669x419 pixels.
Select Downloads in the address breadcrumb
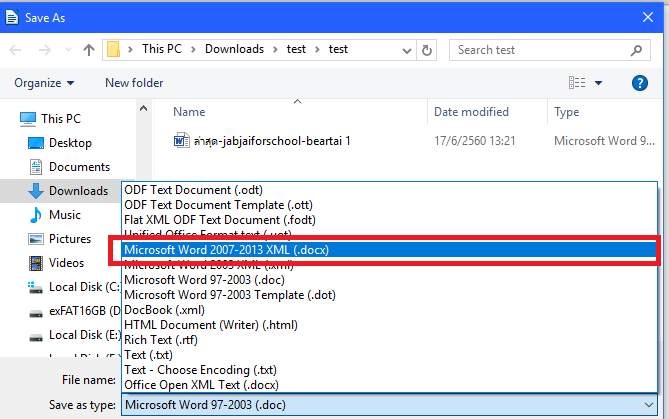coord(234,49)
